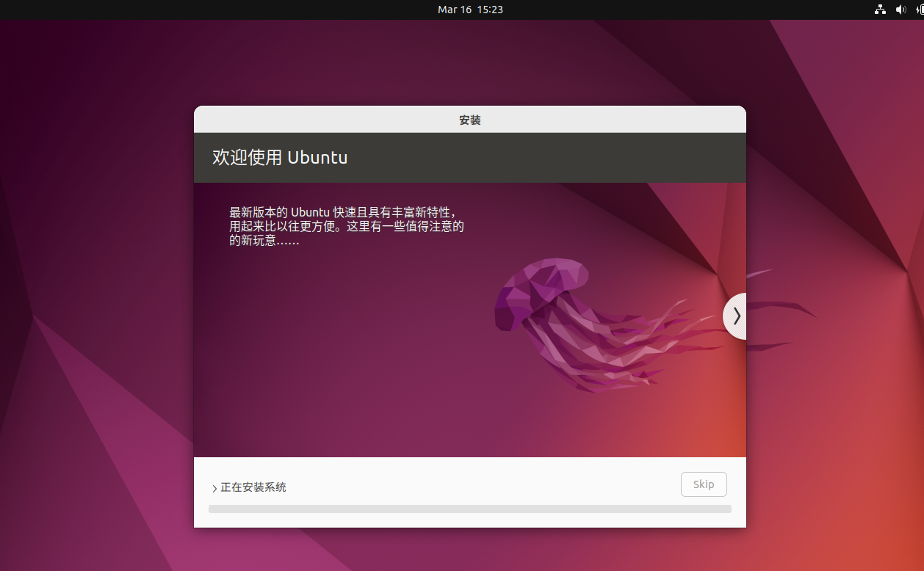
Task: Open the clock showing Mar 16 15:23
Action: pyautogui.click(x=470, y=10)
